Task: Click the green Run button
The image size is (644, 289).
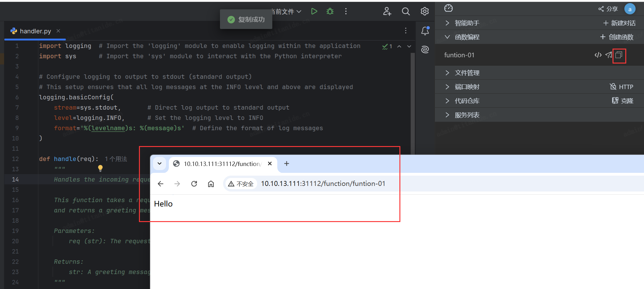Action: click(314, 12)
